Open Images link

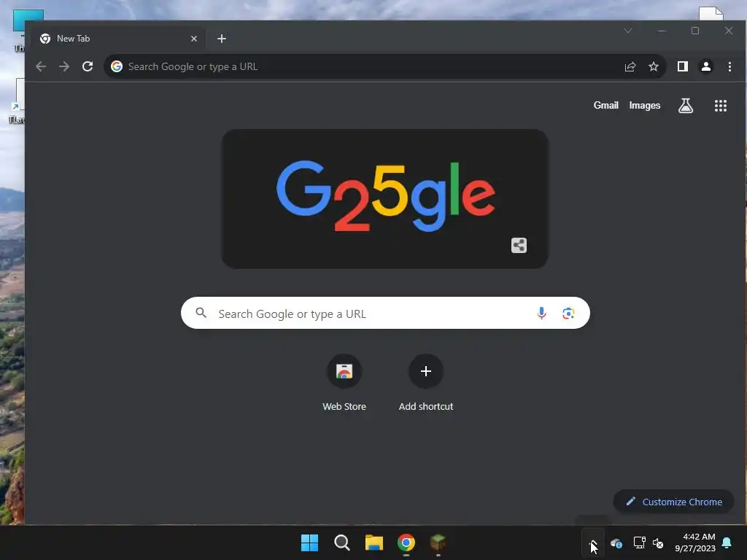(645, 105)
